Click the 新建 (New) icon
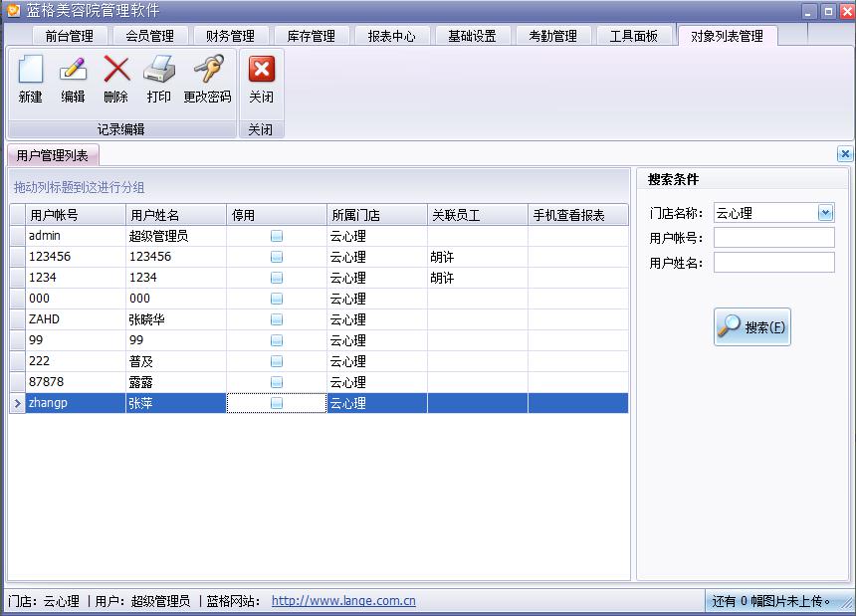The image size is (856, 616). [x=30, y=70]
